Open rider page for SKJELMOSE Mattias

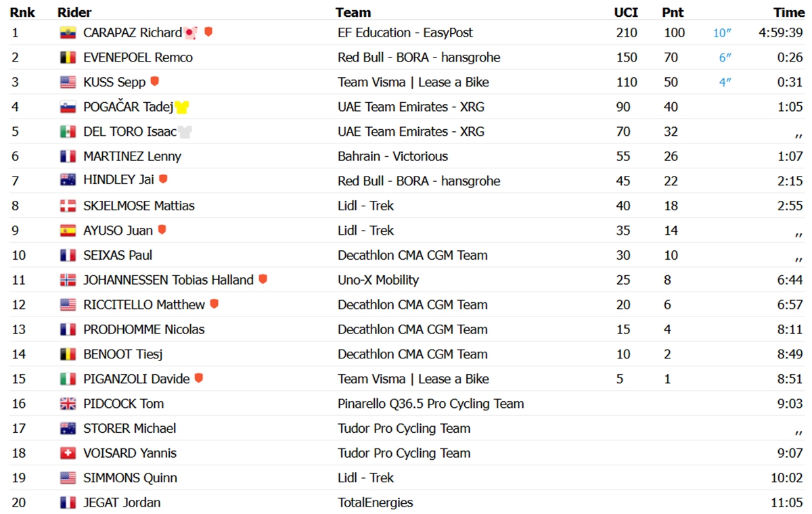139,206
